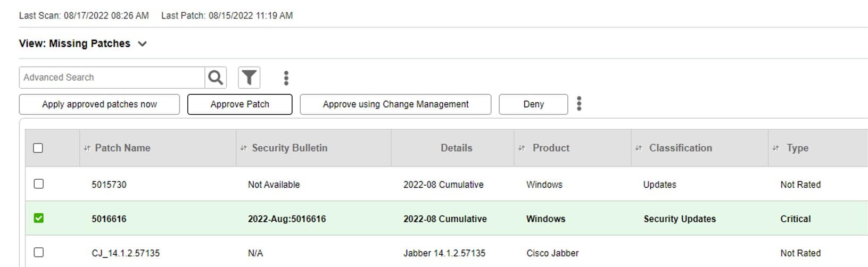Click Apply approved patches now button
This screenshot has height=267, width=868.
tap(100, 104)
